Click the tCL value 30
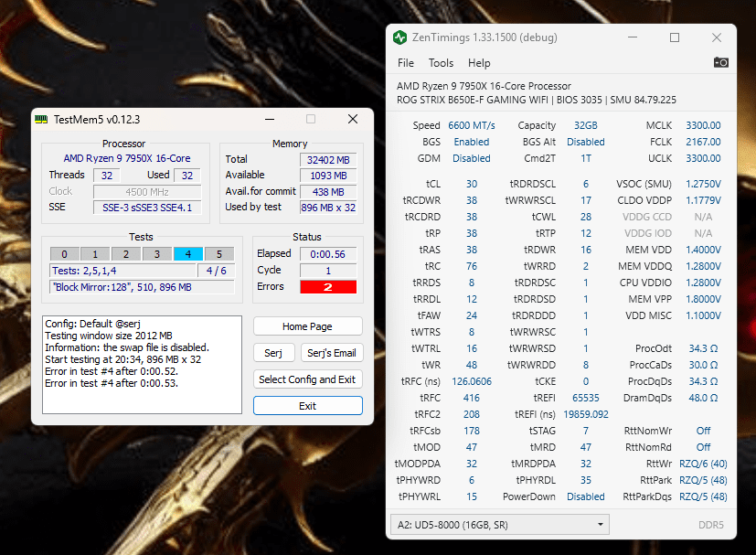The image size is (756, 555). (x=472, y=184)
